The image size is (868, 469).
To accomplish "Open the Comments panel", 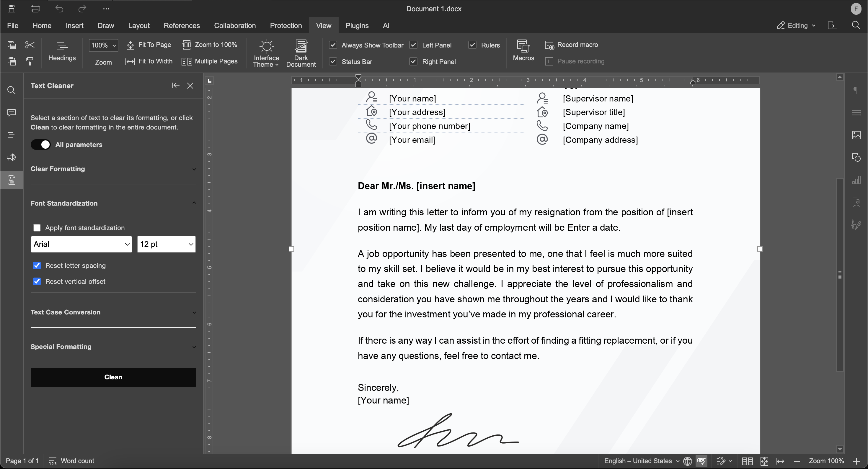I will [x=11, y=113].
